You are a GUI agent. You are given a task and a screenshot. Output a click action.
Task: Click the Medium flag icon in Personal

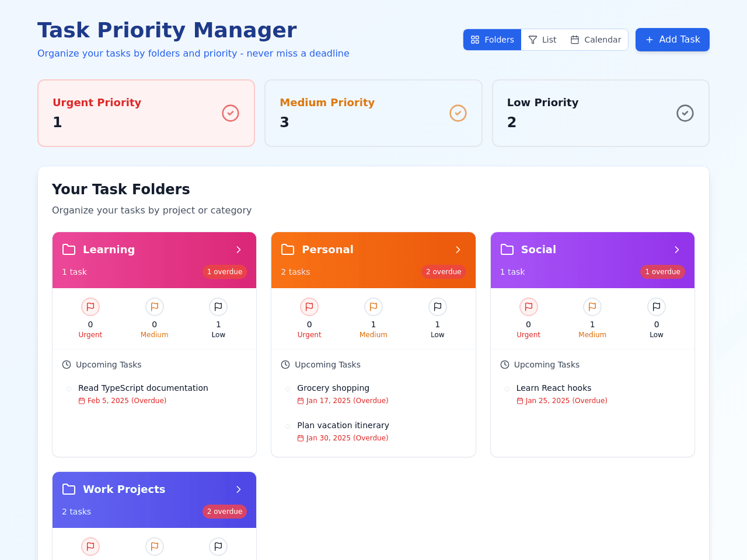click(x=373, y=307)
